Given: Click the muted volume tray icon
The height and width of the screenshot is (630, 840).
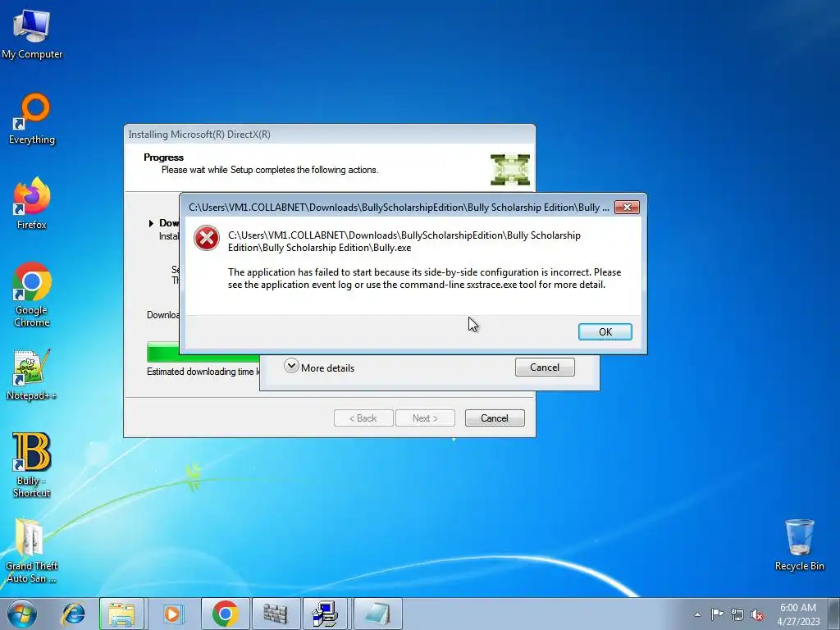Looking at the screenshot, I should click(x=757, y=614).
